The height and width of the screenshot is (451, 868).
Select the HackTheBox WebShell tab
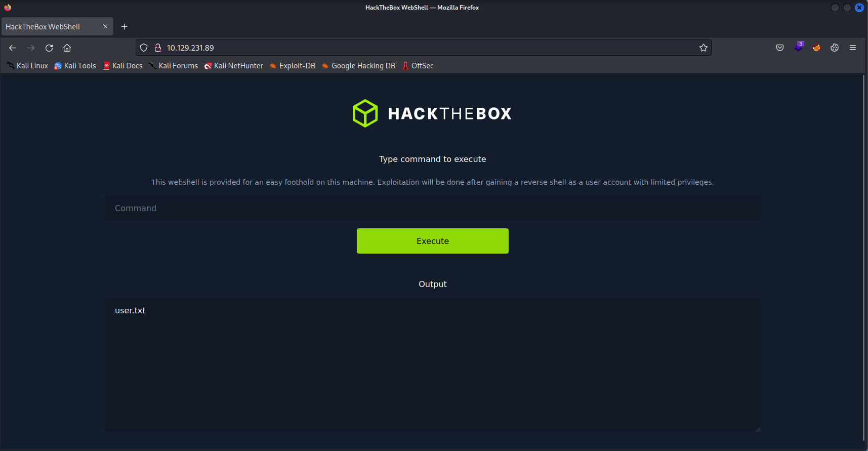tap(57, 26)
